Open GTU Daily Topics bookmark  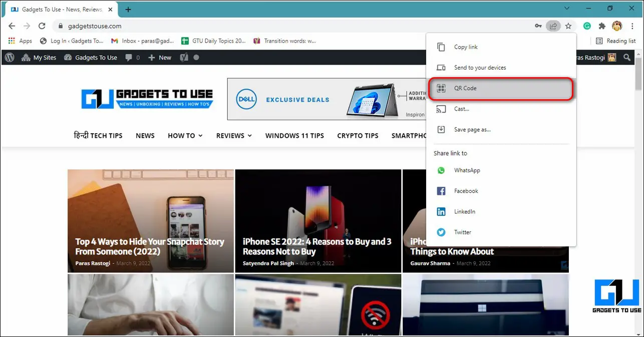[x=214, y=41]
